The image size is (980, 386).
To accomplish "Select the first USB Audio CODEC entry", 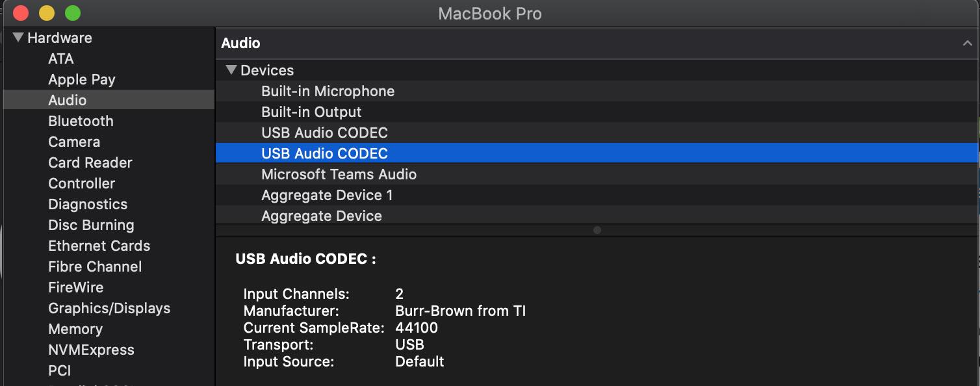I will (597, 133).
